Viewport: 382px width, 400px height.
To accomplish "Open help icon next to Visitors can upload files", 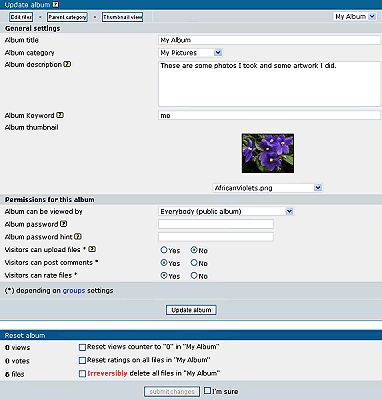I will [x=92, y=249].
